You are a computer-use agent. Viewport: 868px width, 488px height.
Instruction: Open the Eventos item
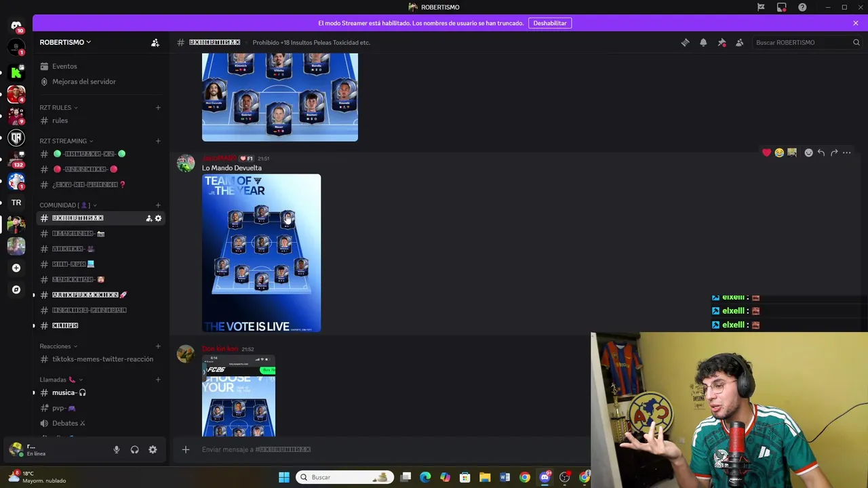coord(102,66)
